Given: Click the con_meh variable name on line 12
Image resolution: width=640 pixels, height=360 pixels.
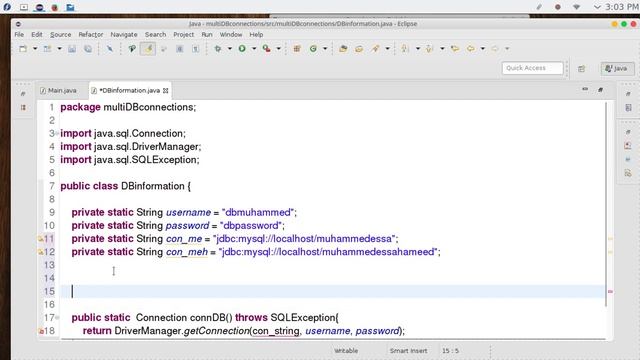Looking at the screenshot, I should [187, 252].
